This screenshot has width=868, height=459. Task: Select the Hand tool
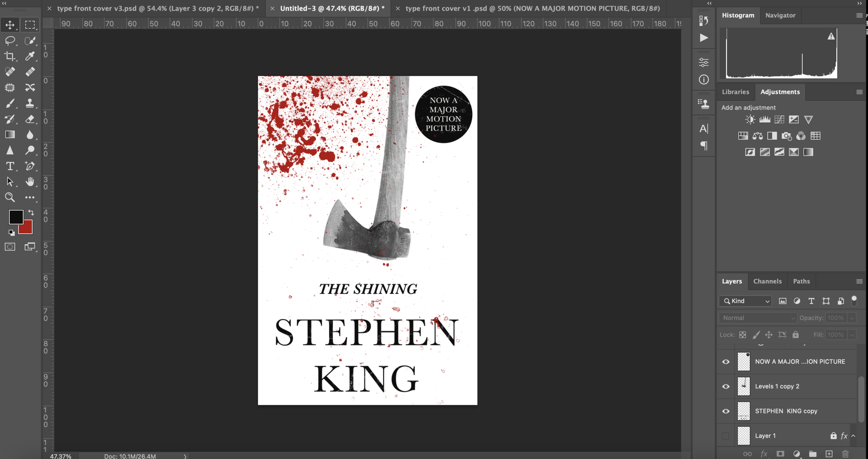click(x=30, y=181)
